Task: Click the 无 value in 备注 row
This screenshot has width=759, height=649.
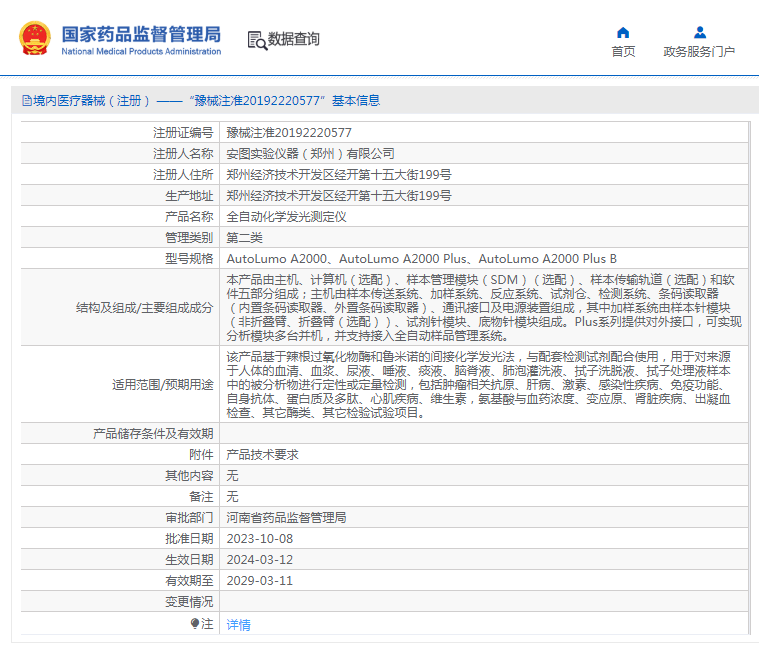Action: [x=232, y=497]
